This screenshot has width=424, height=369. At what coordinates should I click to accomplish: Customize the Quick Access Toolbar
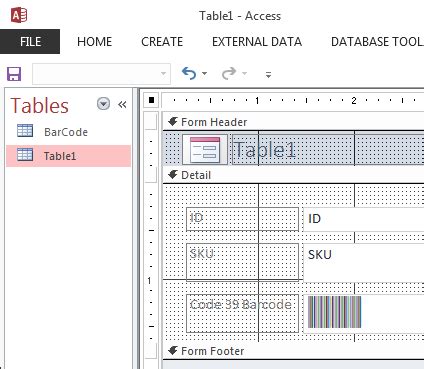click(268, 74)
